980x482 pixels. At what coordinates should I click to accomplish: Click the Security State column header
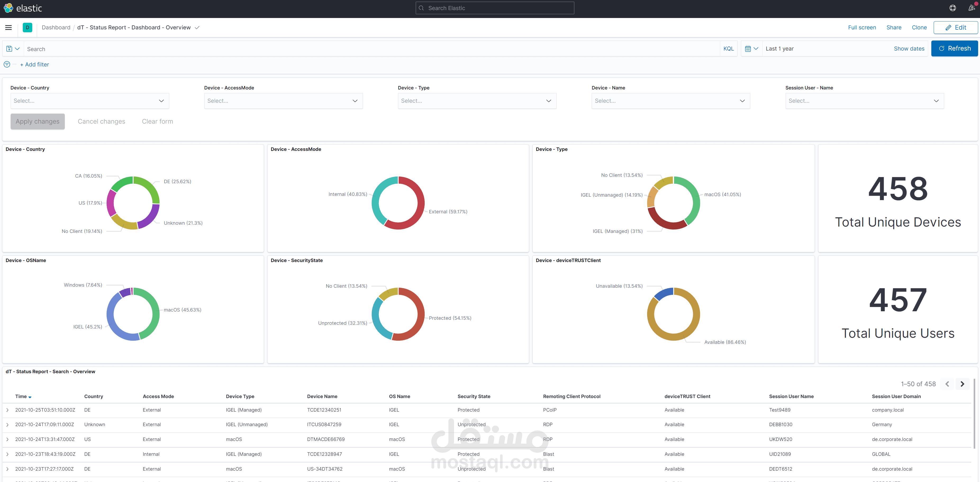(474, 396)
